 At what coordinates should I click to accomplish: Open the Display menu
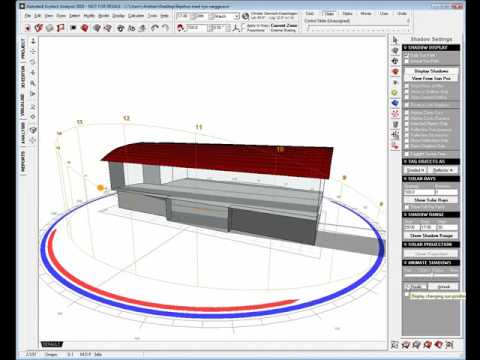[x=118, y=16]
